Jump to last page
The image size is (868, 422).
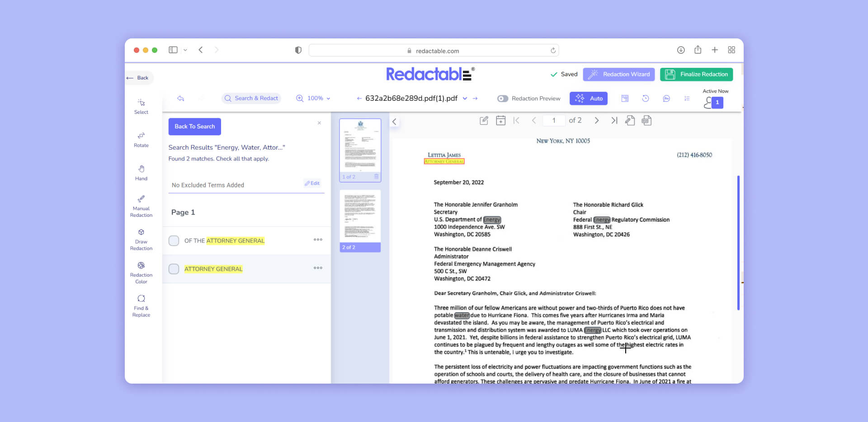click(x=614, y=121)
